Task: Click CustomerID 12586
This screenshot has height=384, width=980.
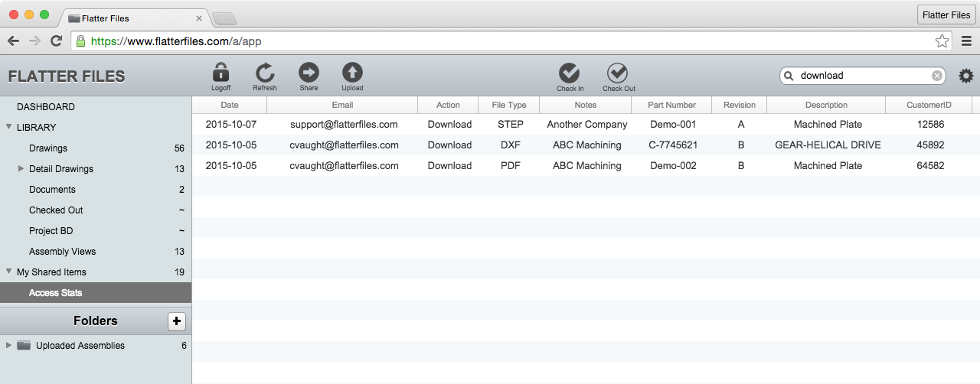Action: click(x=930, y=124)
